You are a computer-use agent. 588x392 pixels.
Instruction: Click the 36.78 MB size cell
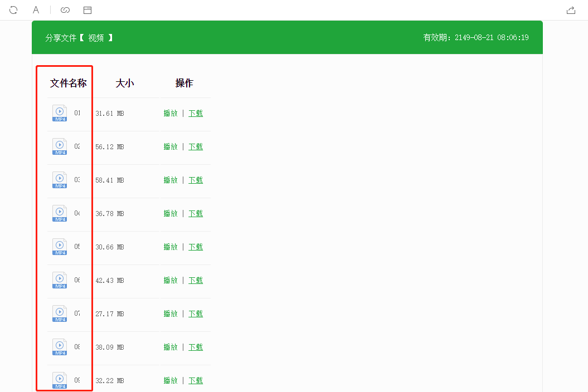tap(109, 213)
